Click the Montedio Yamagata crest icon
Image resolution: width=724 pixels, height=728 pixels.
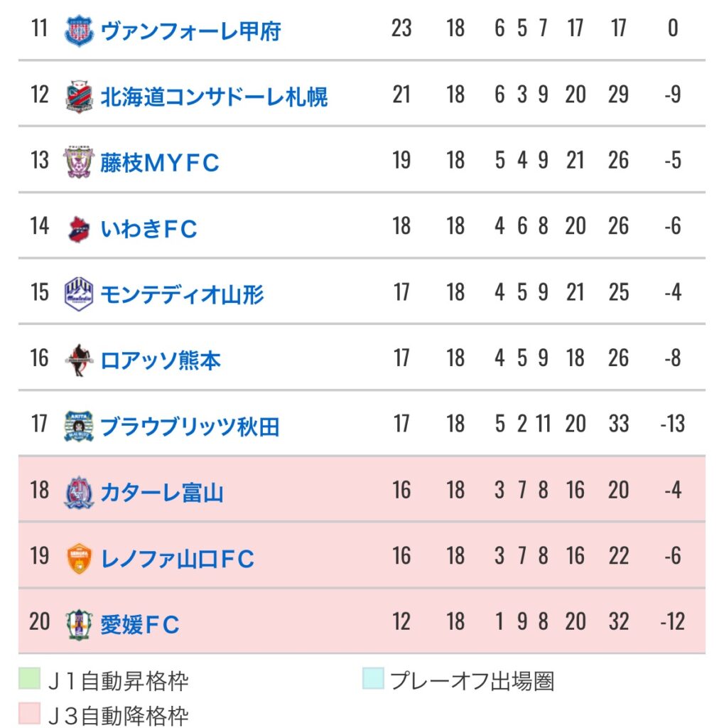79,294
